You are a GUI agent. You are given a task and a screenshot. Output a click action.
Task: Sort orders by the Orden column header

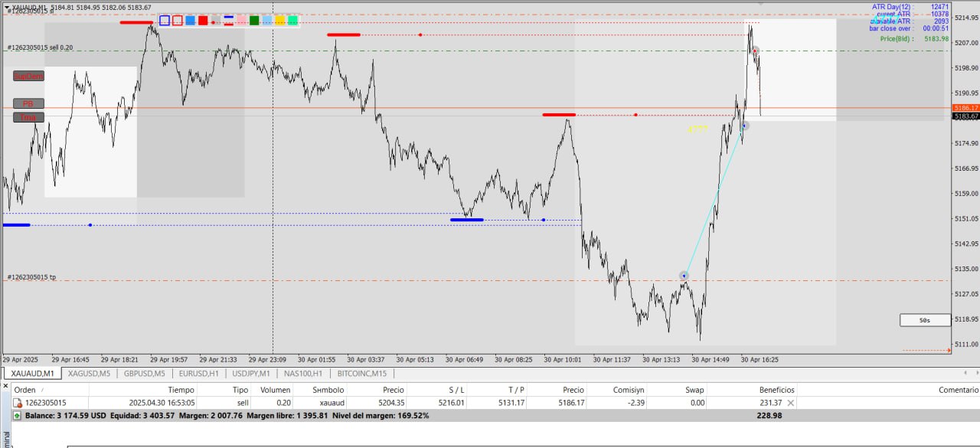coord(25,390)
